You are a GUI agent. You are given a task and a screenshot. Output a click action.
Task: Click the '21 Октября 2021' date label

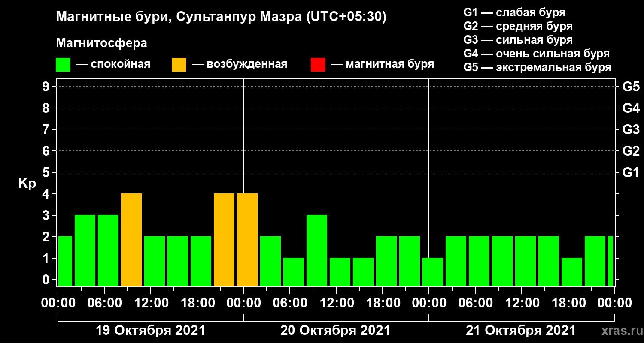click(521, 331)
